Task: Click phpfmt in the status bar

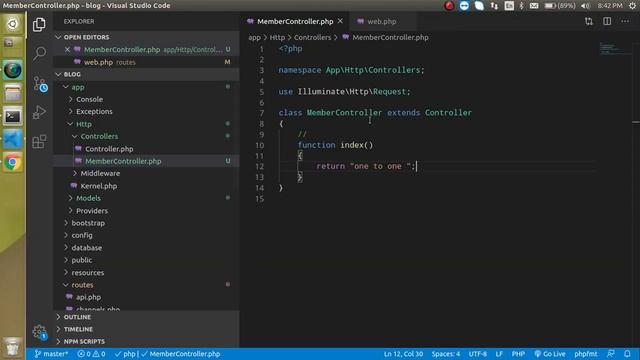Action: (586, 354)
